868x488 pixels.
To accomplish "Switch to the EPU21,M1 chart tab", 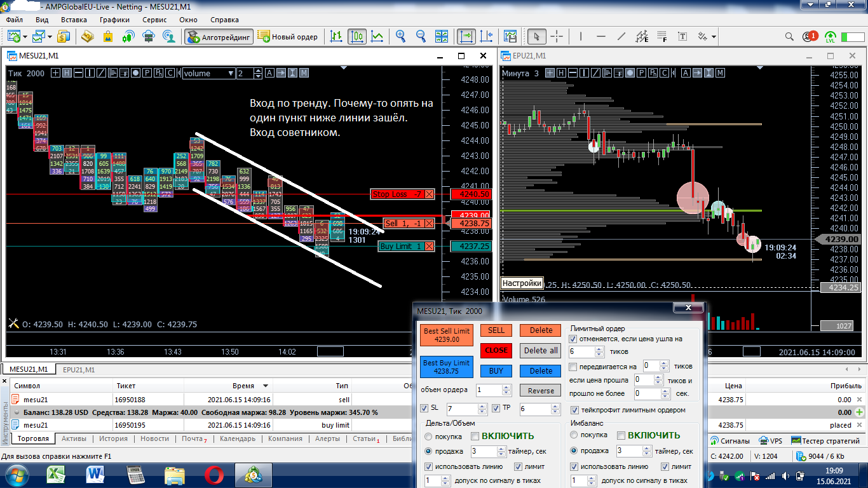I will [79, 370].
